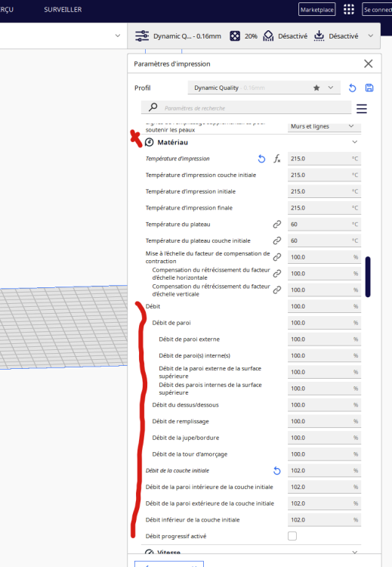This screenshot has height=567, width=392.
Task: Open the Murs et lignes dropdown
Action: click(324, 126)
